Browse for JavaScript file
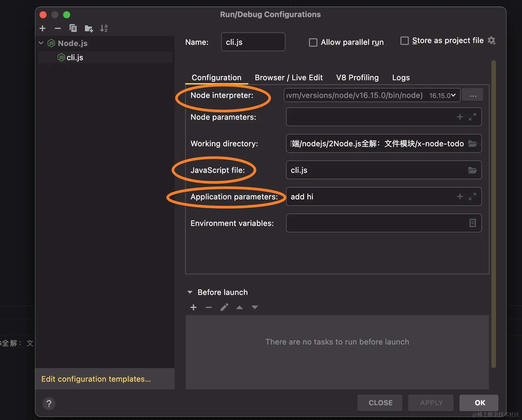 point(472,170)
